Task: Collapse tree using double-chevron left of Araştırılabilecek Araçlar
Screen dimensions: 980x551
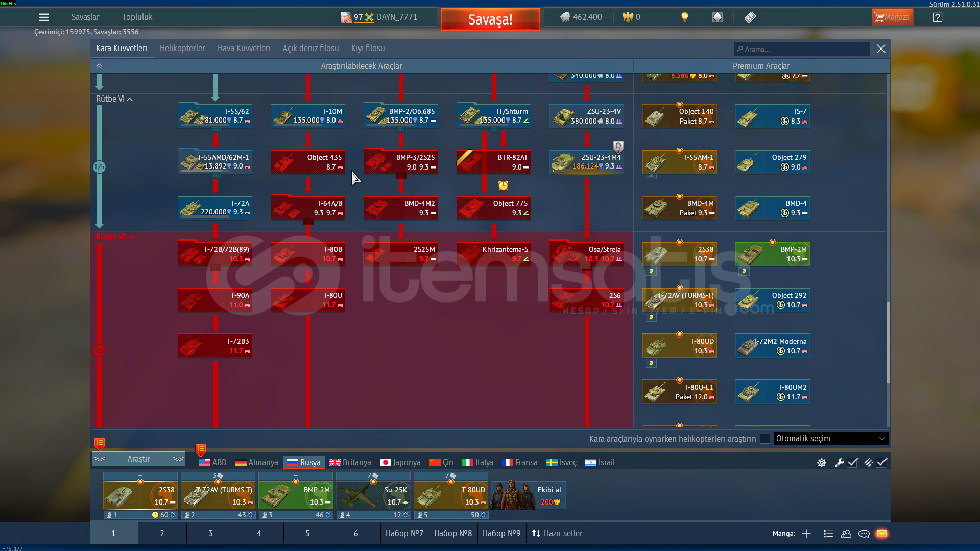Action: point(99,66)
